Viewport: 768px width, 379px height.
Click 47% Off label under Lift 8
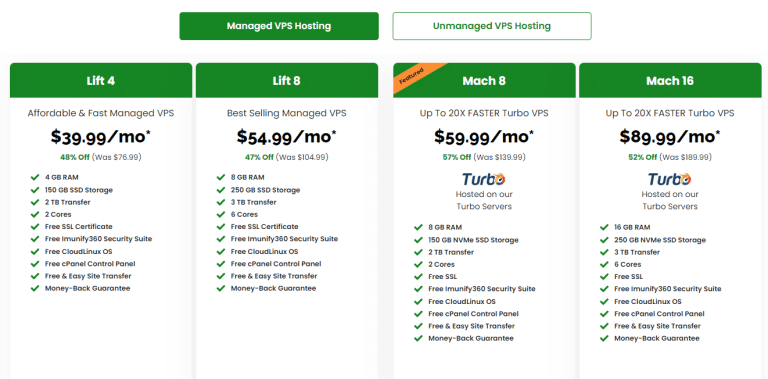[259, 157]
